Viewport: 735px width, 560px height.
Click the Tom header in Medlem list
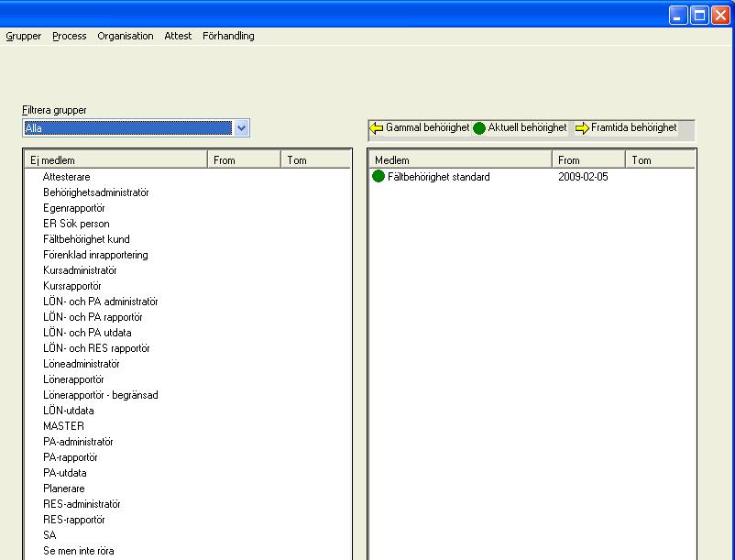point(661,160)
